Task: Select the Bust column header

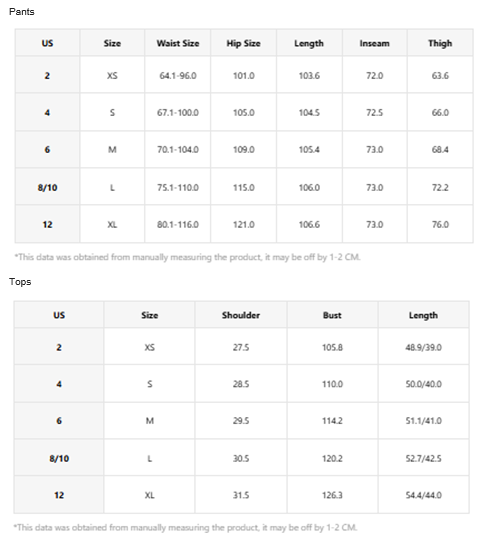Action: [332, 315]
